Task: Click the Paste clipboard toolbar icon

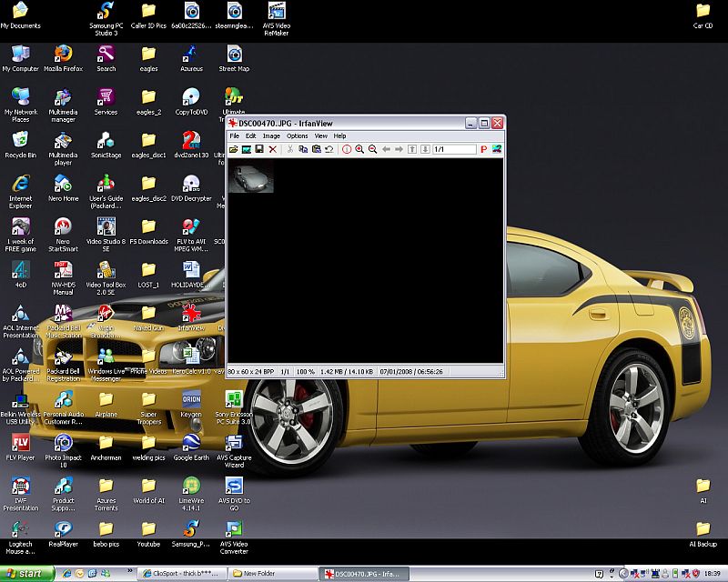Action: 316,149
